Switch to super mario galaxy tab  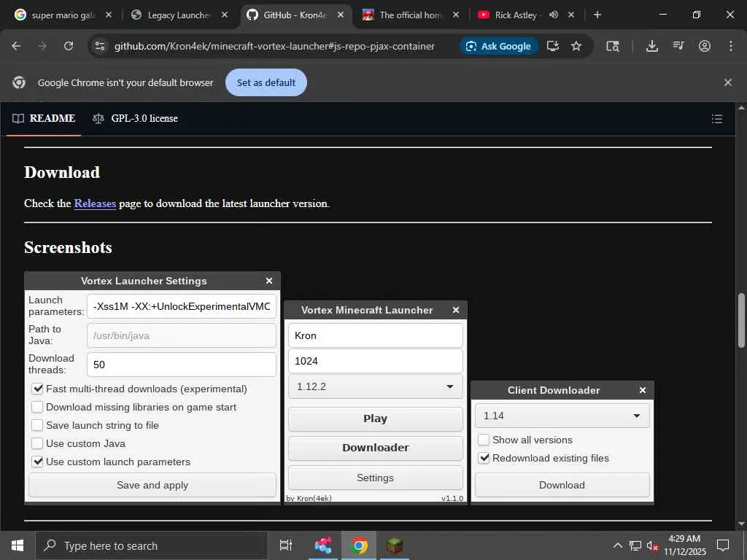click(64, 15)
